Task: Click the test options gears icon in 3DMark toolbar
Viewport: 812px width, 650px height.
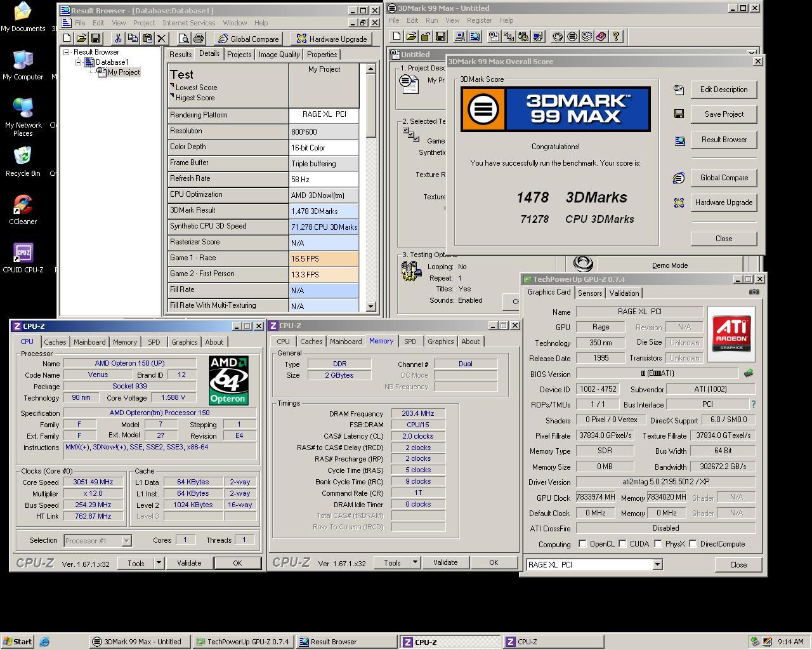Action: pos(523,36)
